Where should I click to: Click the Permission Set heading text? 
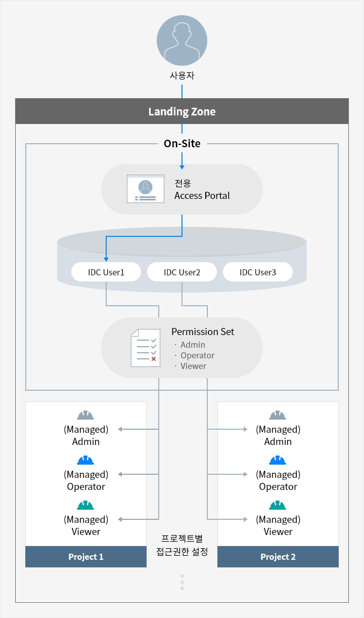coord(203,332)
